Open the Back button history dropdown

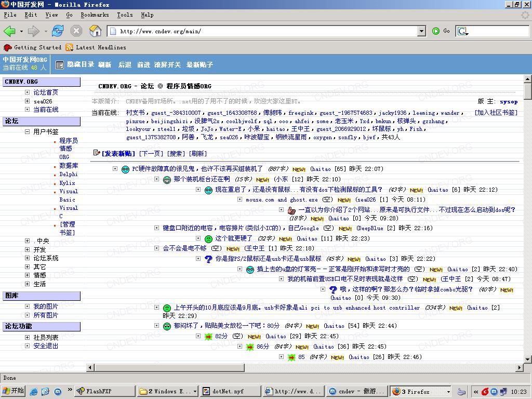coord(21,31)
